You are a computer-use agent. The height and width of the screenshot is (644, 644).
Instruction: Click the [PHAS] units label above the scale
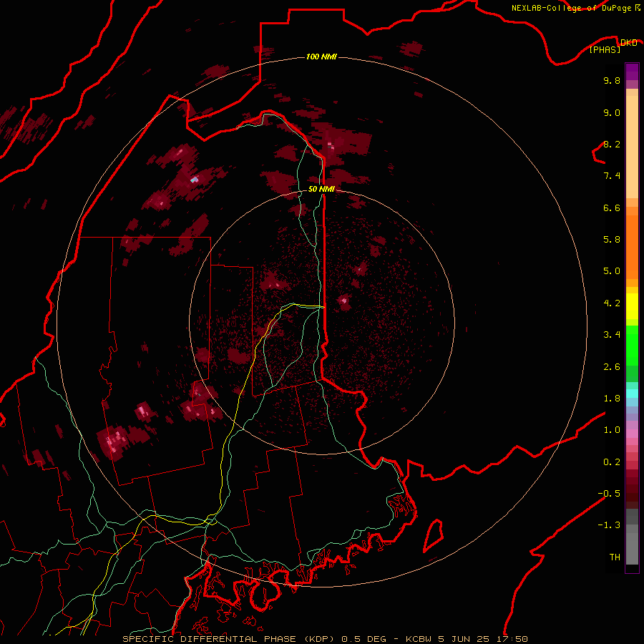tap(605, 49)
